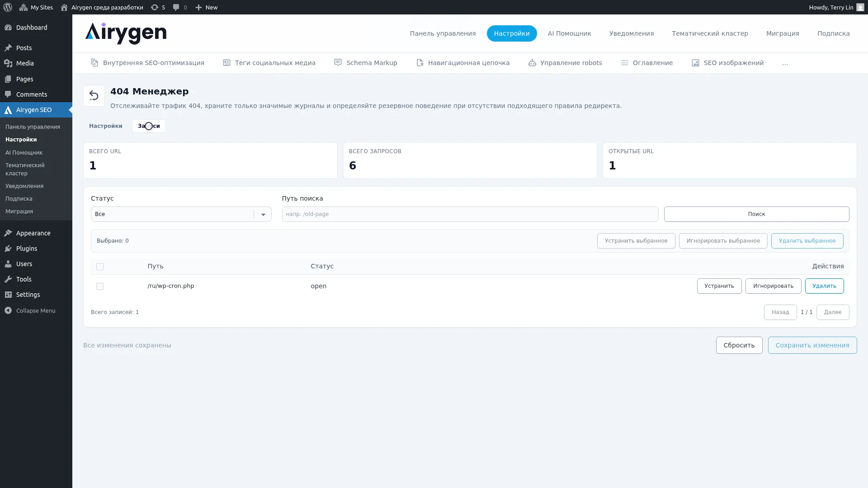The height and width of the screenshot is (488, 868).
Task: Open Tools in the sidebar
Action: click(36, 279)
